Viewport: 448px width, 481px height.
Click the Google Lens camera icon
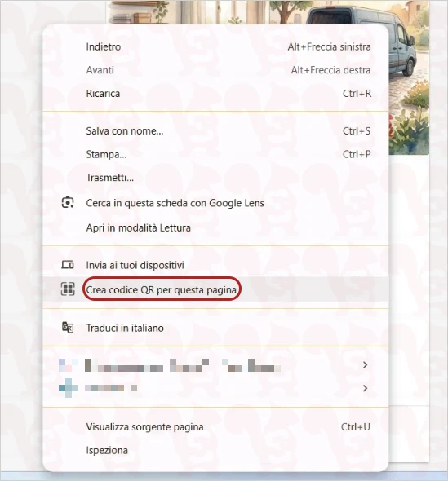click(x=68, y=203)
